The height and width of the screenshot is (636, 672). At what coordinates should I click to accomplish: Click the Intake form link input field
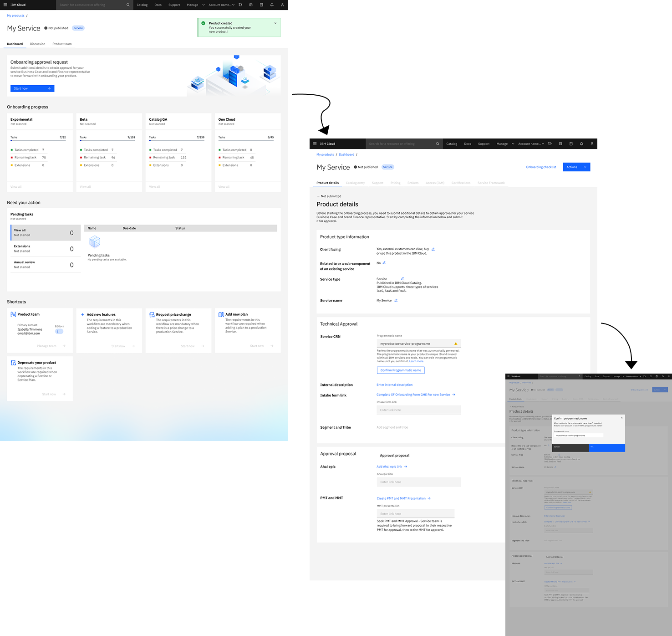click(419, 410)
